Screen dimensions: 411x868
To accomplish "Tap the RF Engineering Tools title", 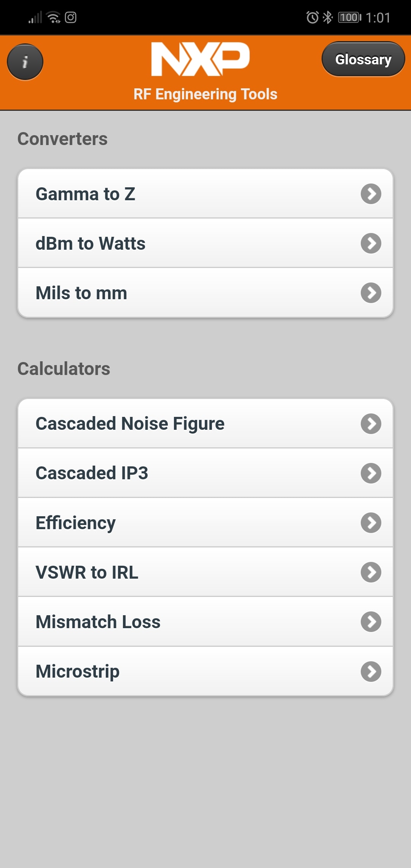I will [x=205, y=94].
